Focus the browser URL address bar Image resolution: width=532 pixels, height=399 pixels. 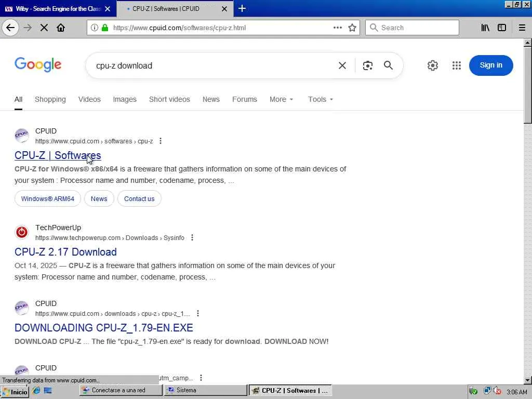pyautogui.click(x=220, y=28)
